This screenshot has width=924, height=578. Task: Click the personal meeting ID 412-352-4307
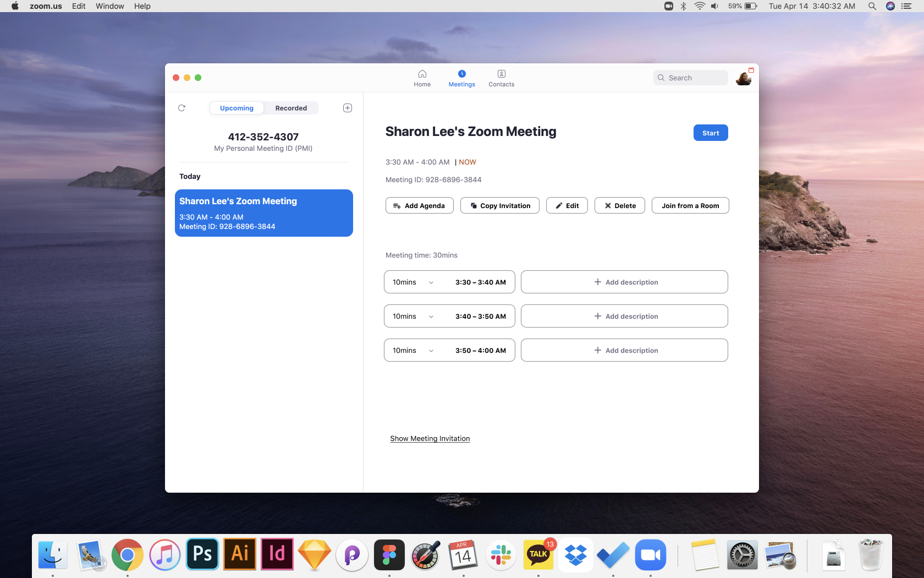tap(263, 137)
